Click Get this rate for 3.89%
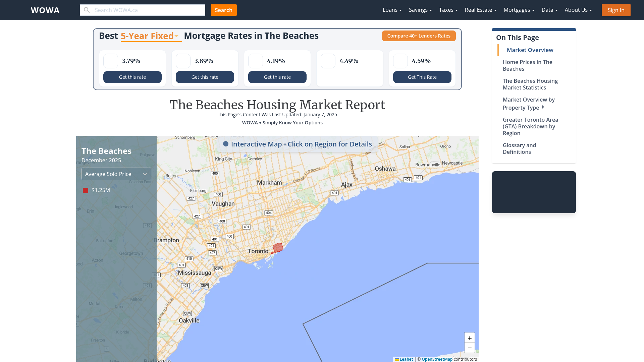This screenshot has height=362, width=644. [x=205, y=77]
